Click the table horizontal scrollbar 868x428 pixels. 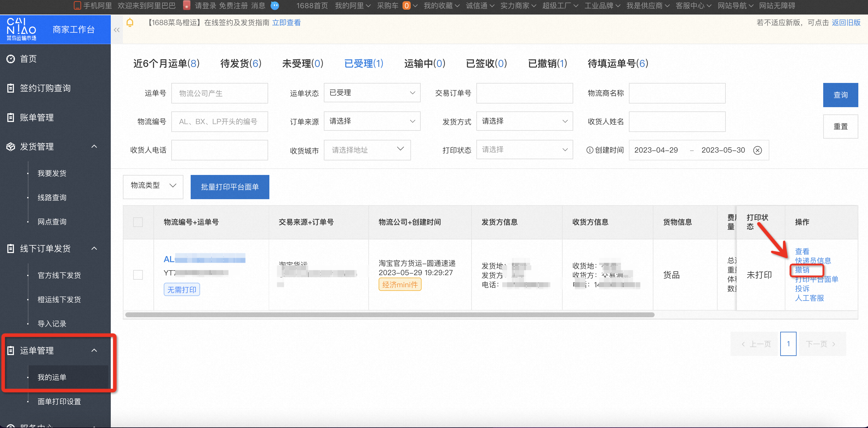[390, 315]
